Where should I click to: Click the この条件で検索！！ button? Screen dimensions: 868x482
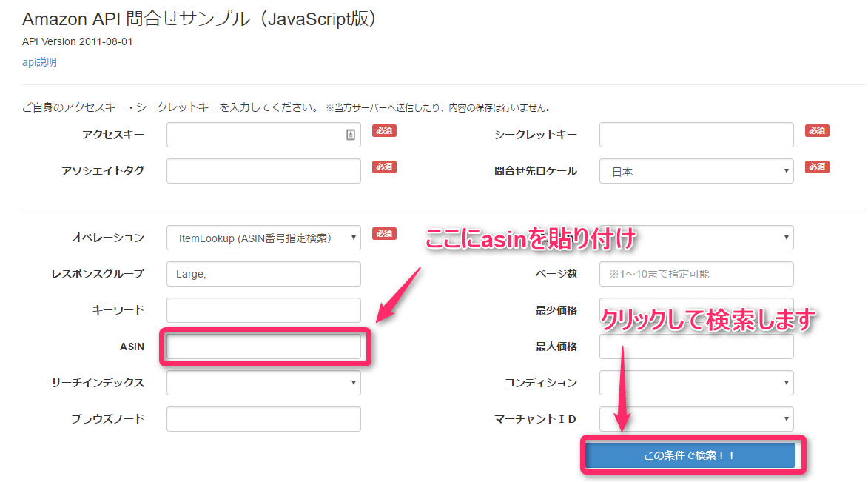tap(690, 455)
